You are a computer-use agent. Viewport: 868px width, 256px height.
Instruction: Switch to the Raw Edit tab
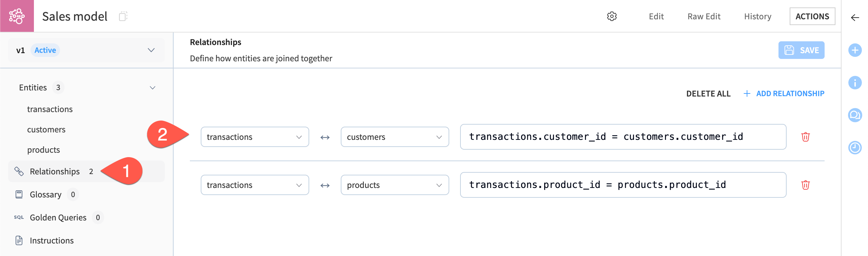[704, 16]
